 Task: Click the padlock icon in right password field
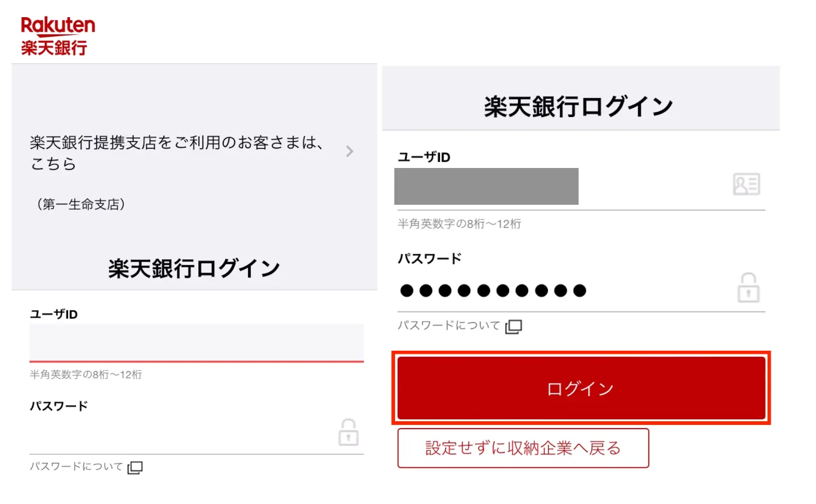pos(748,288)
